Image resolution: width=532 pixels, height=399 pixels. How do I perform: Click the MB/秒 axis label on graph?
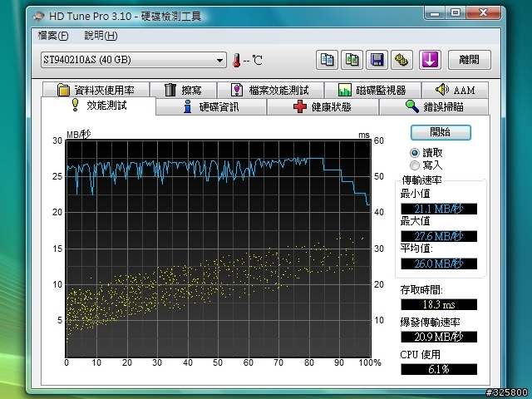point(79,135)
